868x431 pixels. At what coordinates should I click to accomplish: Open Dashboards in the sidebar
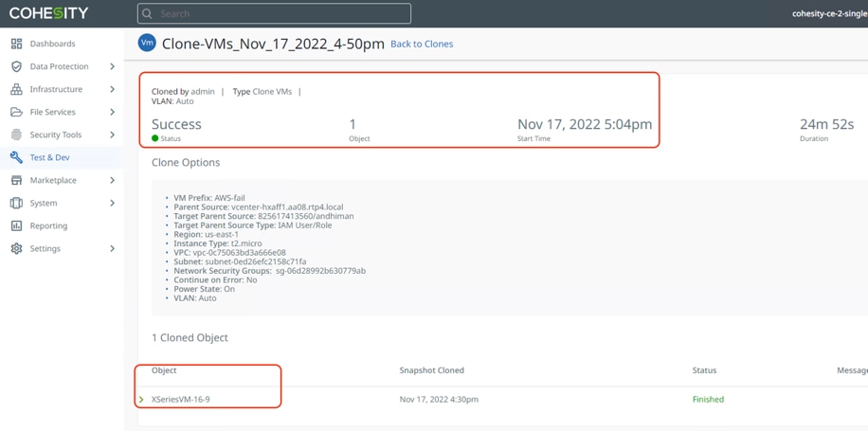[52, 44]
